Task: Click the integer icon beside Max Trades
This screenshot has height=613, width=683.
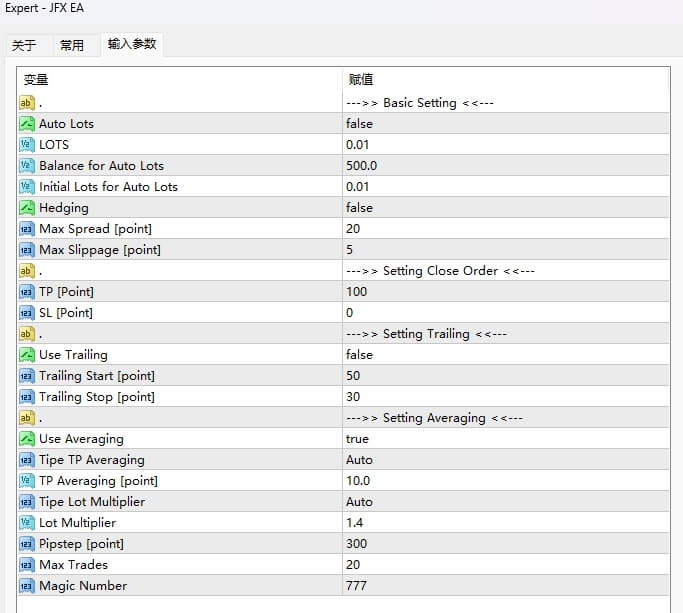Action: 27,565
